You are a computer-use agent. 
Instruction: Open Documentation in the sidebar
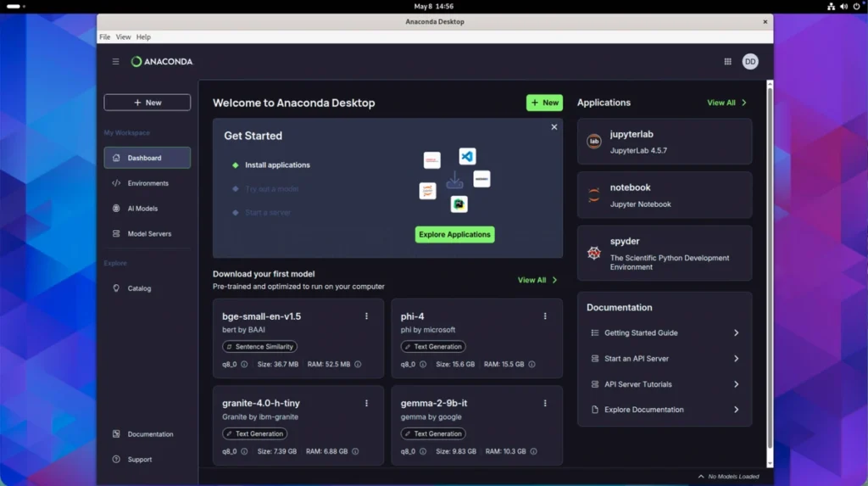(x=147, y=434)
